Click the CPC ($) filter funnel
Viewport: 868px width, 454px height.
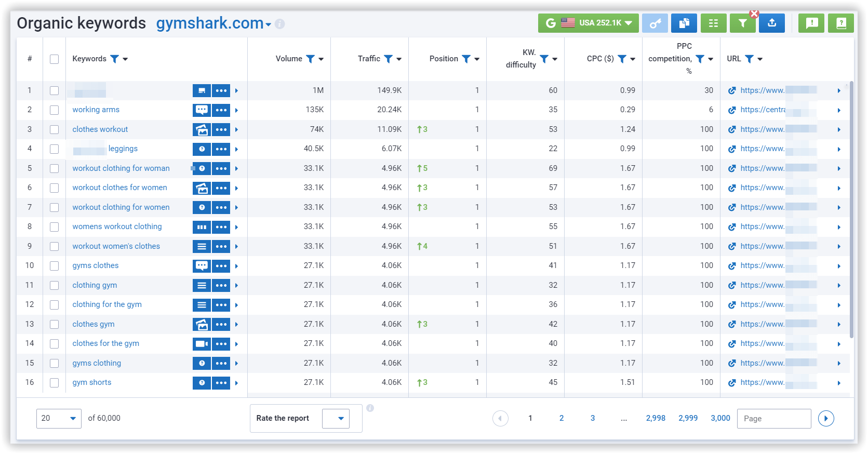click(x=622, y=59)
